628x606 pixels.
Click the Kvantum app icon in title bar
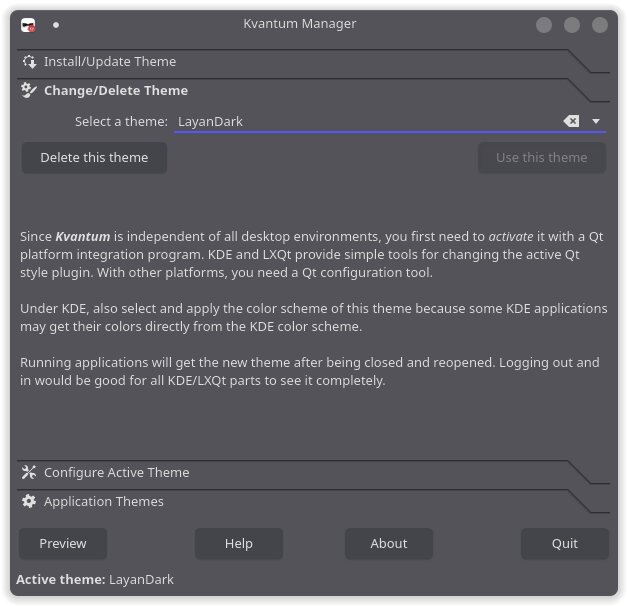(x=29, y=25)
